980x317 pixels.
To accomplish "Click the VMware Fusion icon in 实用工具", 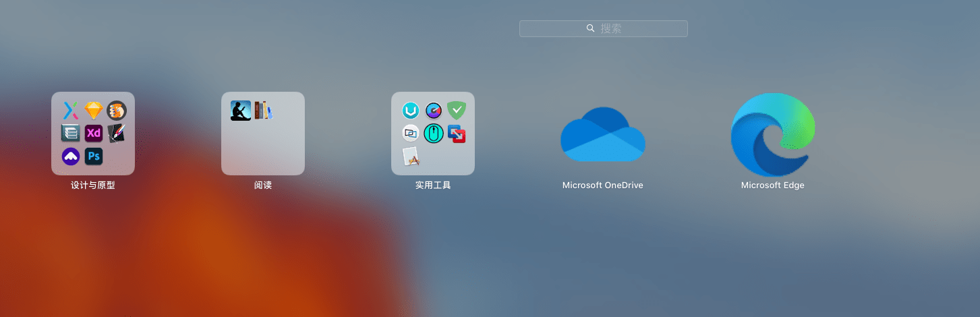I will tap(457, 134).
